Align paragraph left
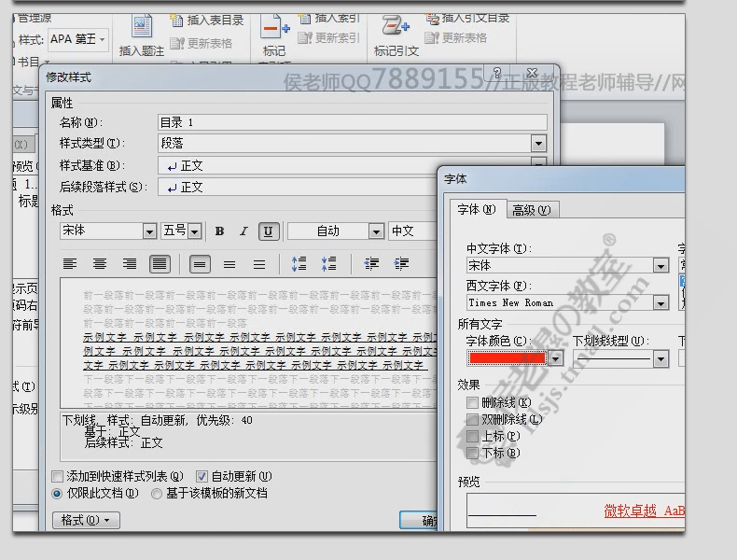 tap(70, 264)
